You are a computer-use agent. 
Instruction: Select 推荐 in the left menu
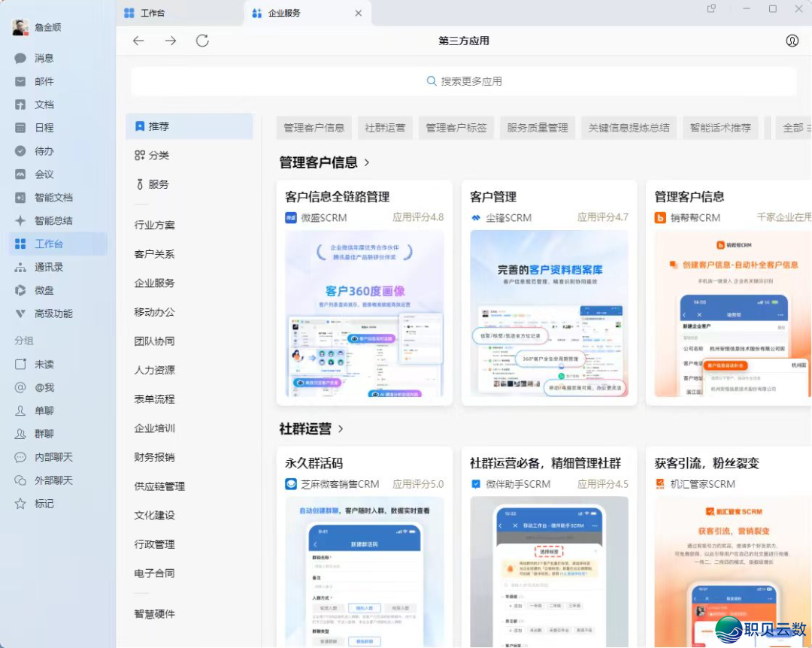[x=189, y=126]
